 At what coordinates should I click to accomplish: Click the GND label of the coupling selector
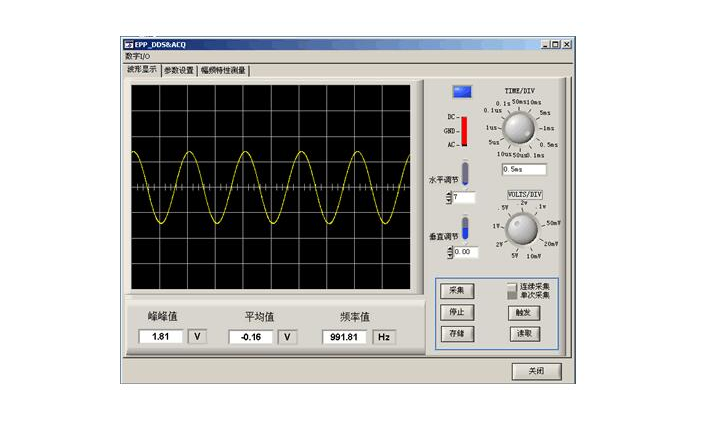click(x=449, y=131)
